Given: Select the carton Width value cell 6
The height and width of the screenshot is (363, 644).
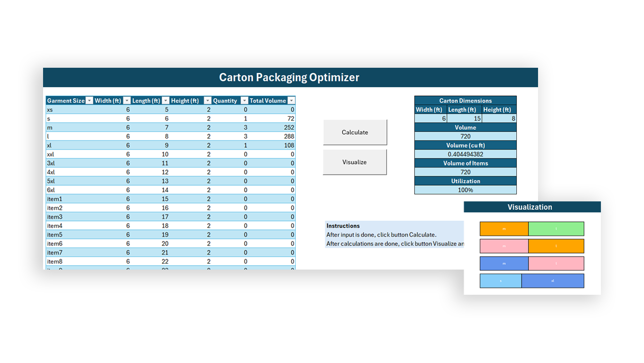Looking at the screenshot, I should pyautogui.click(x=431, y=119).
